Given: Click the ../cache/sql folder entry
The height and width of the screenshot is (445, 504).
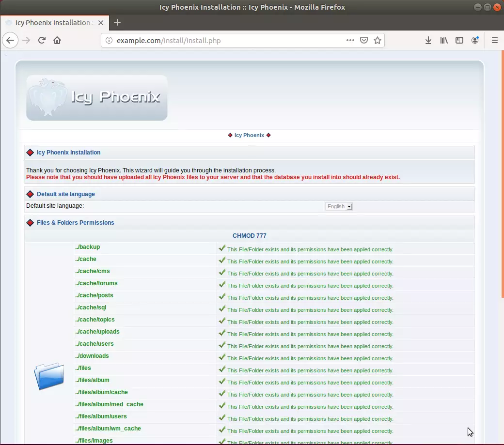Looking at the screenshot, I should (x=90, y=307).
